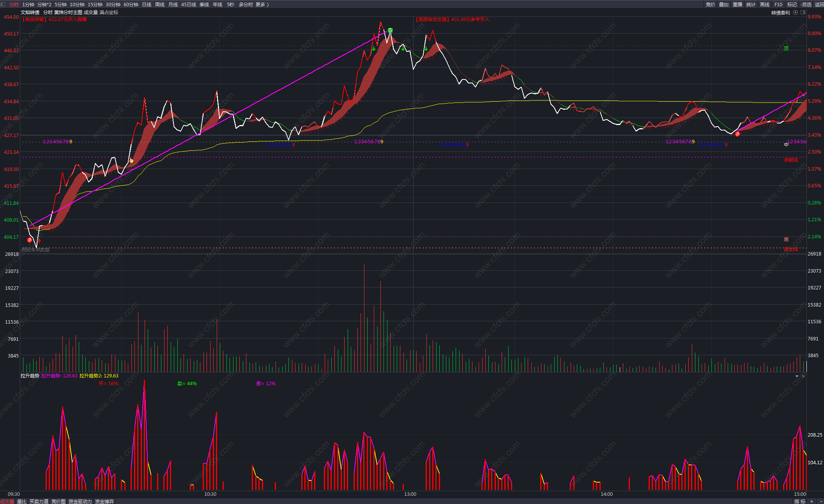Viewport: 824px width, 504px height.
Task: Open the 指标 indicator selector
Action: point(800,501)
